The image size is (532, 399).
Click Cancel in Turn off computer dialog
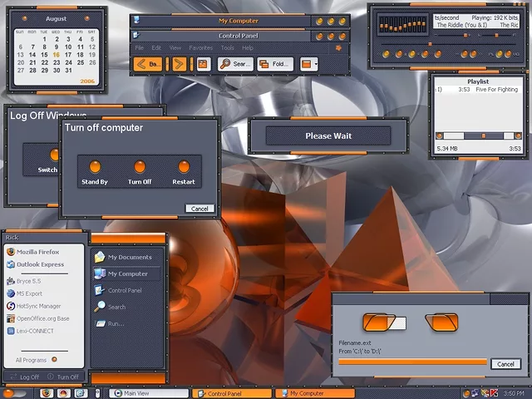tap(199, 209)
